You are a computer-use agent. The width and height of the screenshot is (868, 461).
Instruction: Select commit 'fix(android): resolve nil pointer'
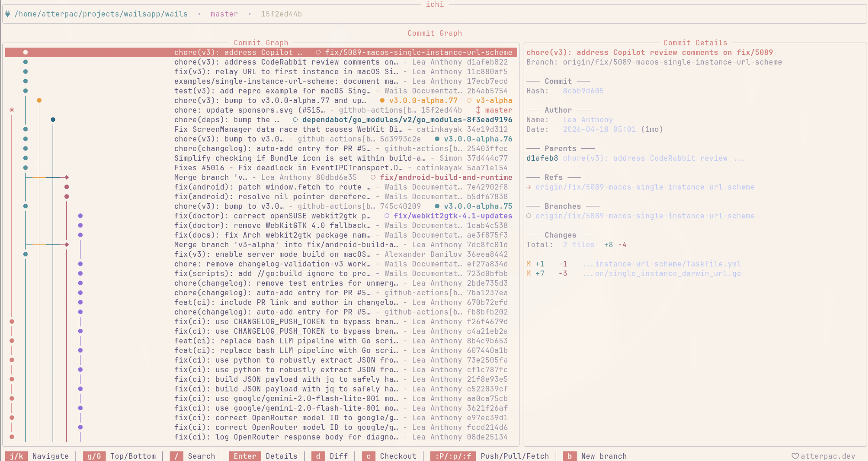(261, 196)
